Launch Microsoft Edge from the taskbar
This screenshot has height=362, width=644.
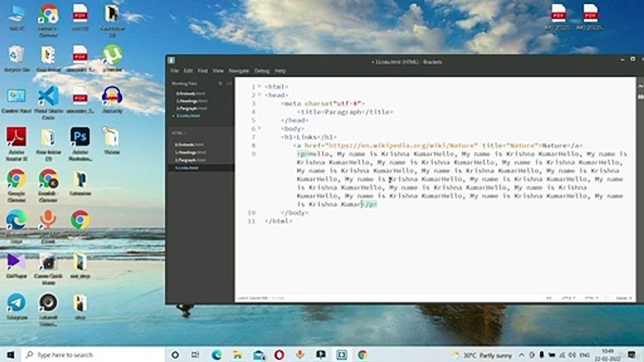[216, 354]
